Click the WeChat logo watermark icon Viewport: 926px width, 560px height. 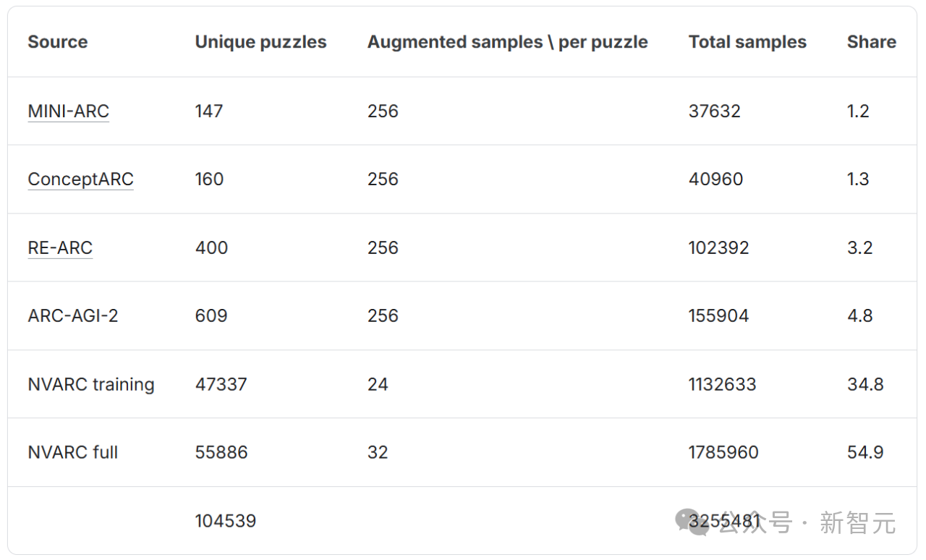pos(691,521)
